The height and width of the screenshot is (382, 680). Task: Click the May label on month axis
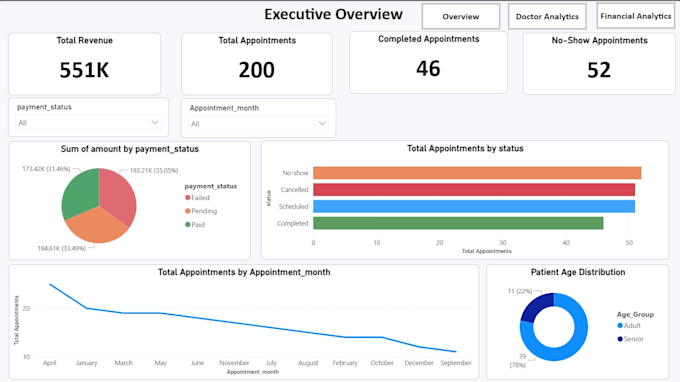click(x=160, y=363)
